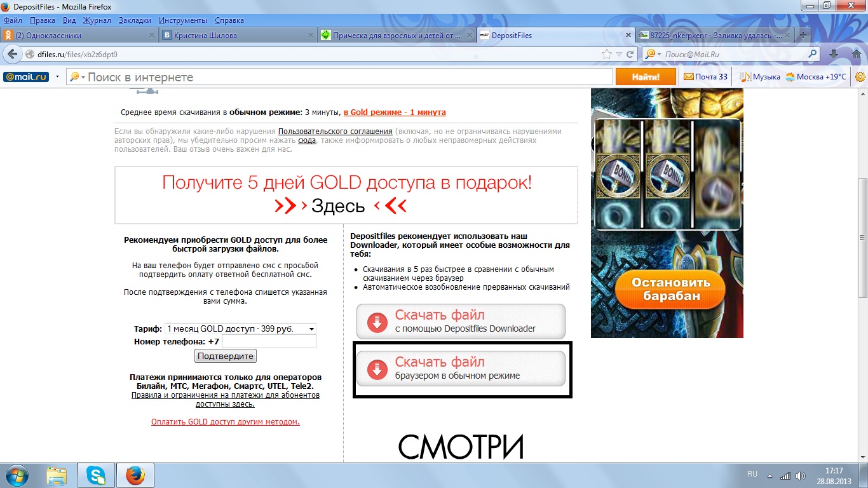Open the volume control in the system tray
The image size is (868, 488).
click(x=802, y=475)
